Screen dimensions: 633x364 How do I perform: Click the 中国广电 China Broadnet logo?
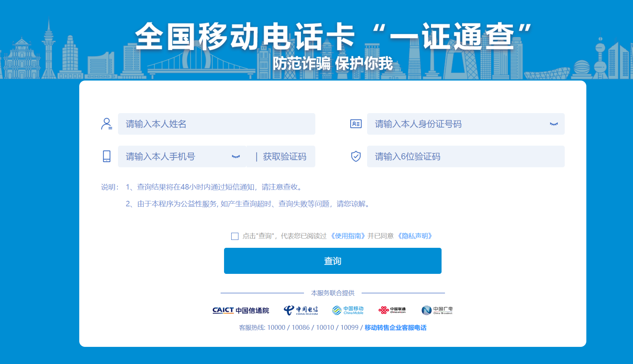pyautogui.click(x=437, y=310)
